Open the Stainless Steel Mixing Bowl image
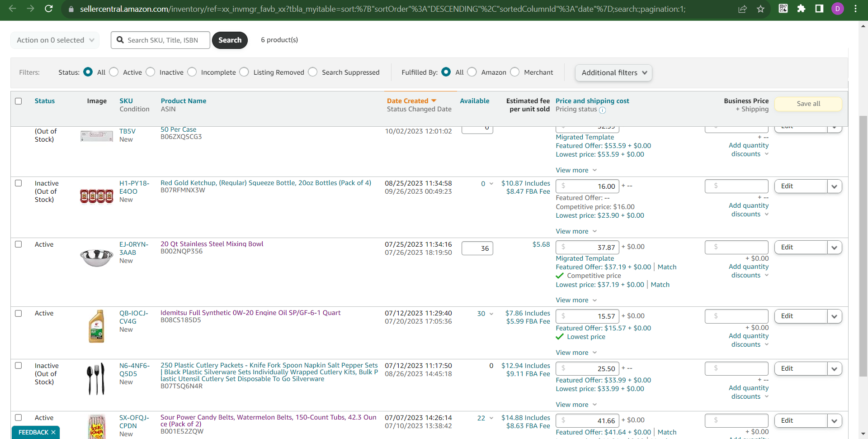 pos(96,258)
